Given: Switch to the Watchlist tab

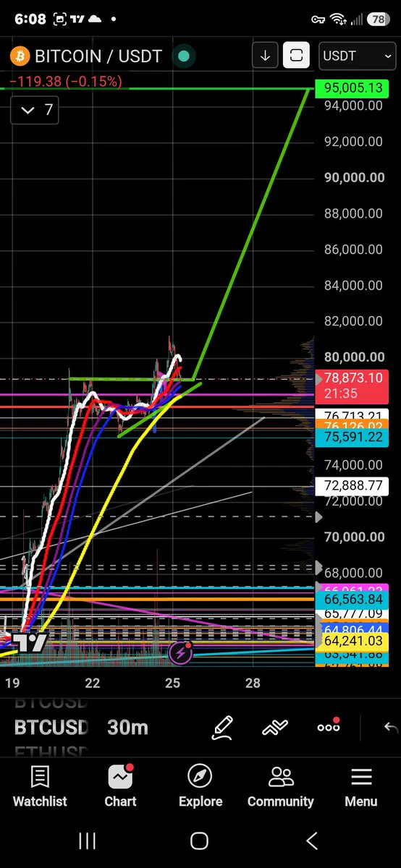Looking at the screenshot, I should click(x=40, y=786).
